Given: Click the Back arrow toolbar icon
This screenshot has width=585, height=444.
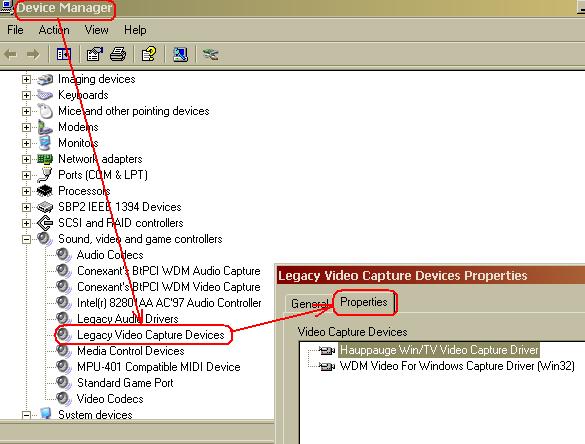Looking at the screenshot, I should (x=10, y=54).
